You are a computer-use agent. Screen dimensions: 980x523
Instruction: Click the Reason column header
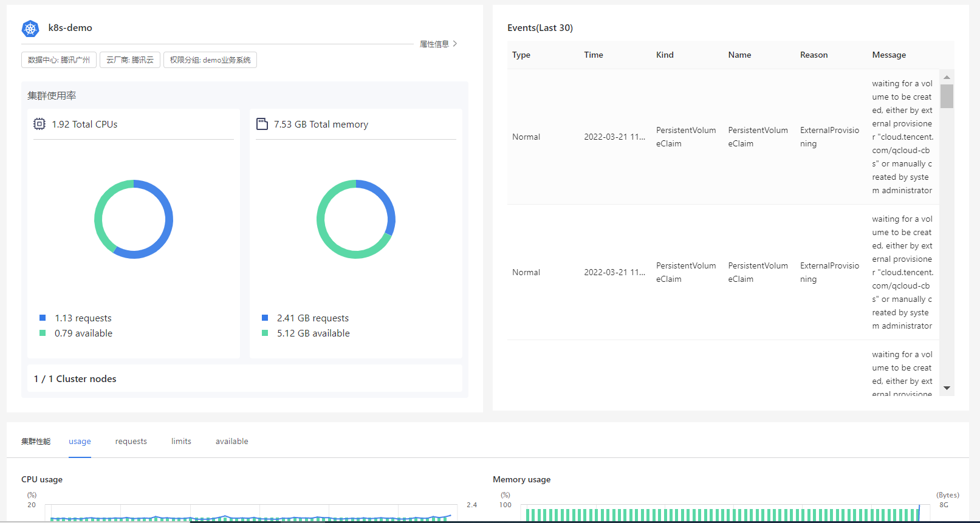pos(814,55)
